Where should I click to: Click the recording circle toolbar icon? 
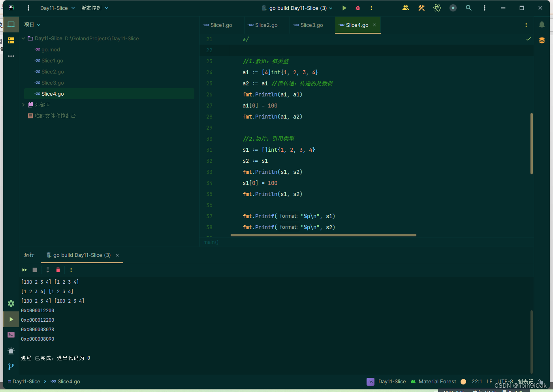coord(453,8)
